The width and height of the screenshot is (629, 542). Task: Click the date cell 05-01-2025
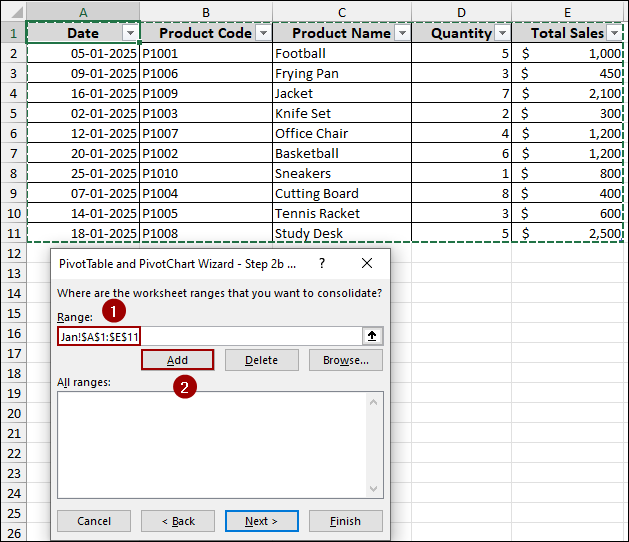83,53
